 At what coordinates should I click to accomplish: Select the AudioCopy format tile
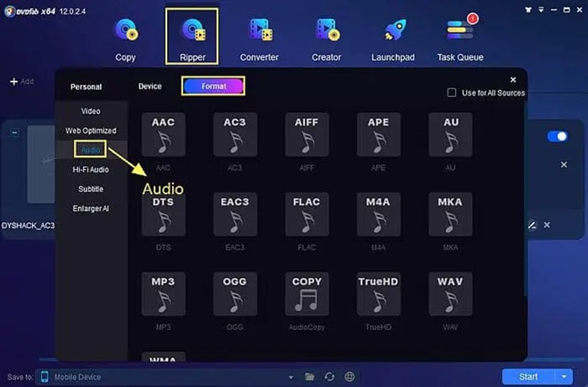tap(307, 294)
